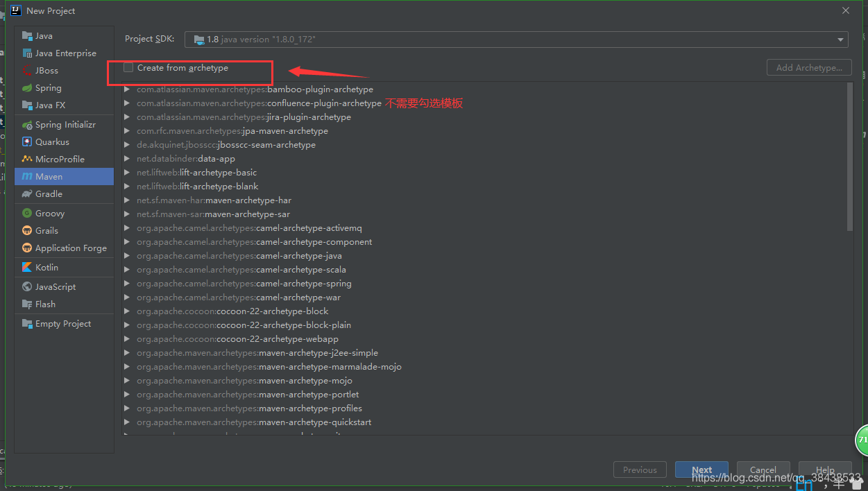Select cocoon-22-archetype-block entry
This screenshot has height=491, width=868.
(232, 311)
